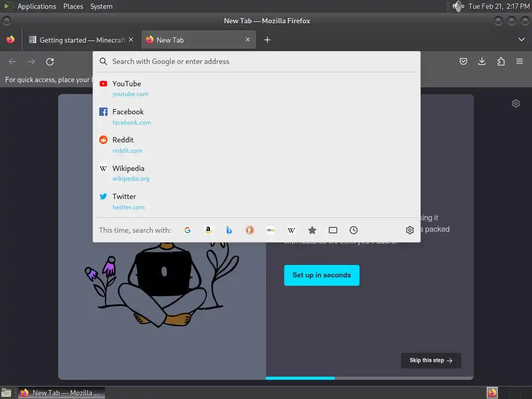Go back one page
This screenshot has height=399, width=532.
[12, 62]
